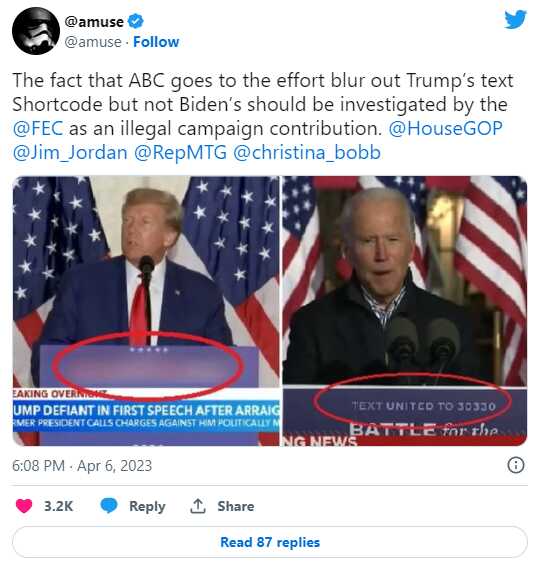The width and height of the screenshot is (539, 566).
Task: Click the blue verified checkmark badge
Action: coord(135,21)
